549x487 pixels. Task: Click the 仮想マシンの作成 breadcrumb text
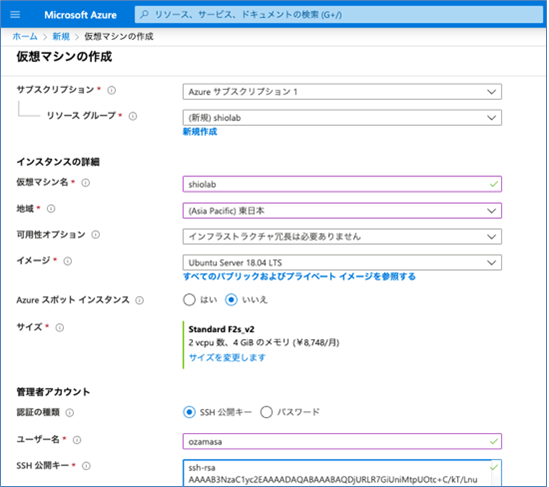pos(119,36)
